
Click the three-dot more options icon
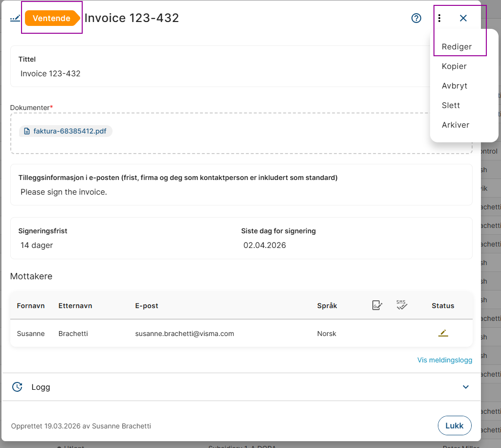(x=439, y=18)
